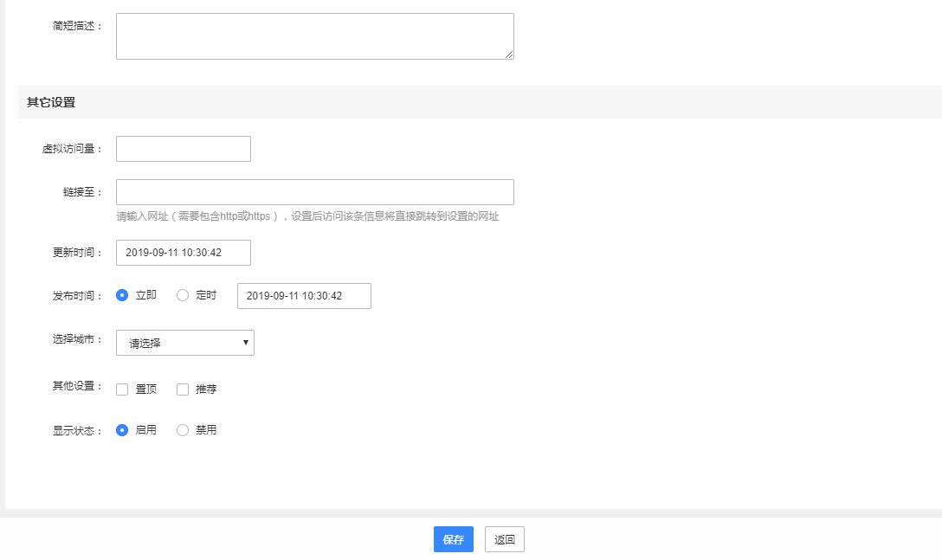
Task: Click the 链接至 URL input field
Action: point(314,192)
